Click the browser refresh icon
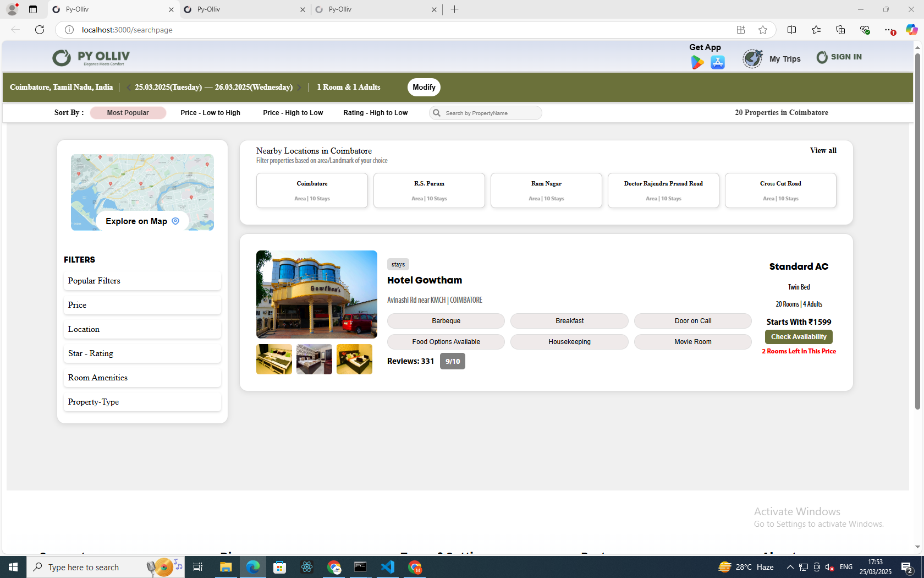Viewport: 924px width, 578px height. 40,30
